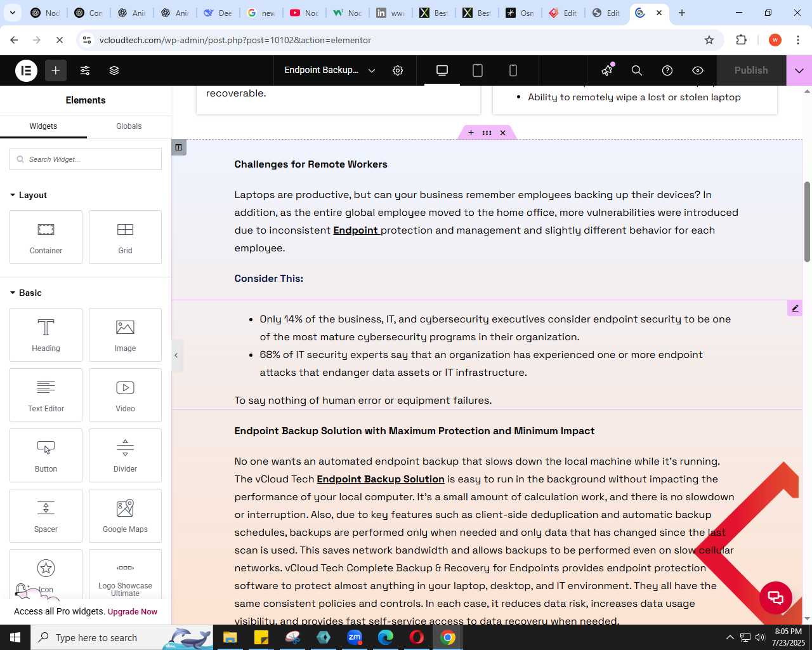Screen dimensions: 812x650
Task: Open the Windows Start menu
Action: (15, 637)
